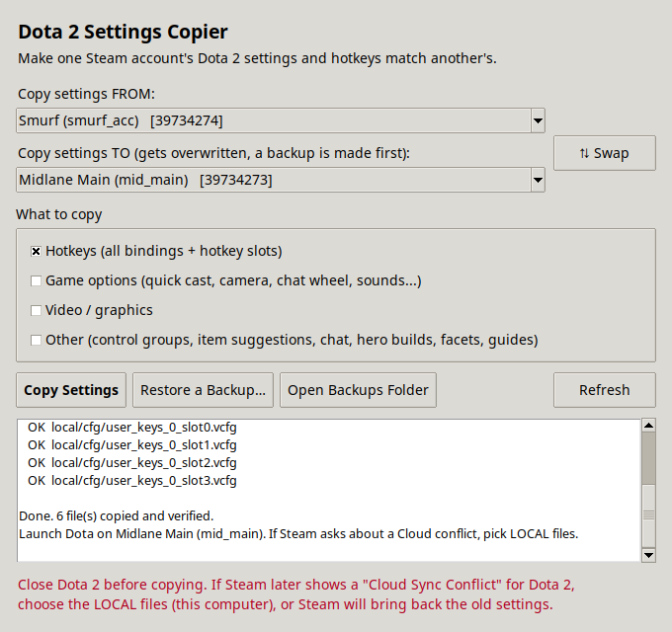
Task: Click the Copy Settings button
Action: (71, 390)
